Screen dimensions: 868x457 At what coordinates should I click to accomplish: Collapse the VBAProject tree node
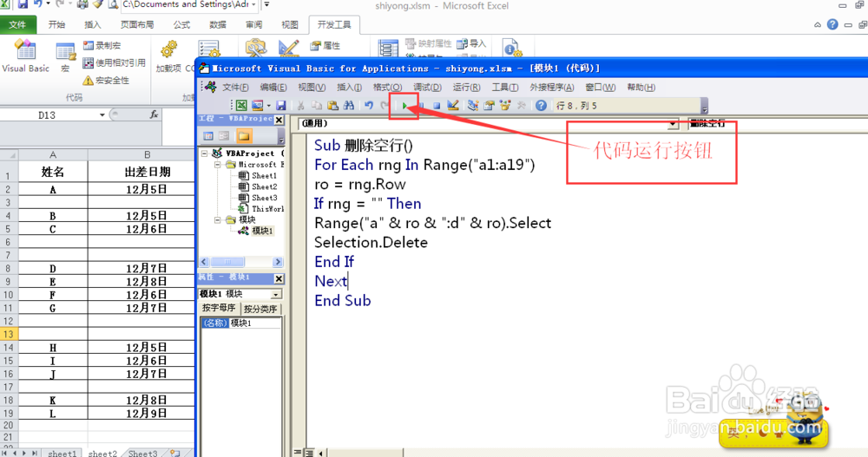pos(204,153)
